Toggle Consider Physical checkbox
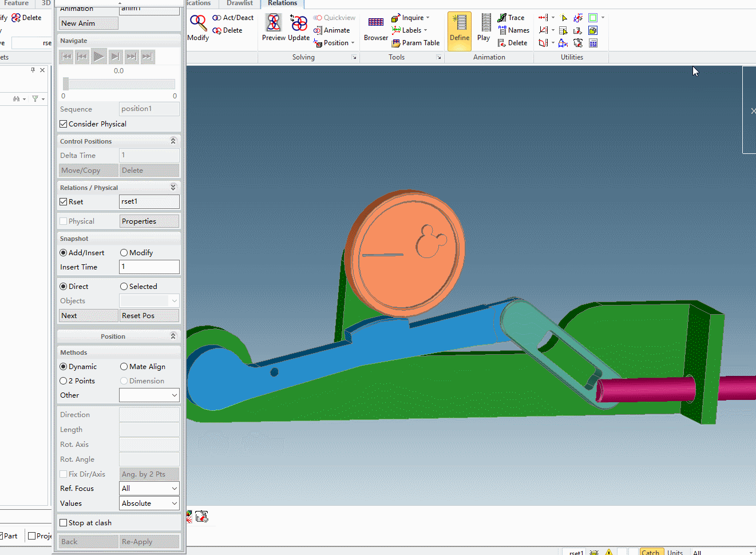Screen dimensions: 756x555 click(x=64, y=124)
